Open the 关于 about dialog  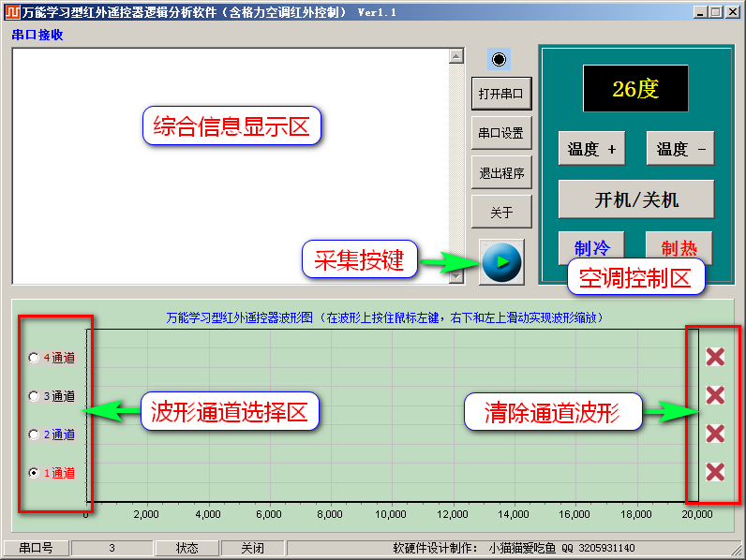coord(501,212)
